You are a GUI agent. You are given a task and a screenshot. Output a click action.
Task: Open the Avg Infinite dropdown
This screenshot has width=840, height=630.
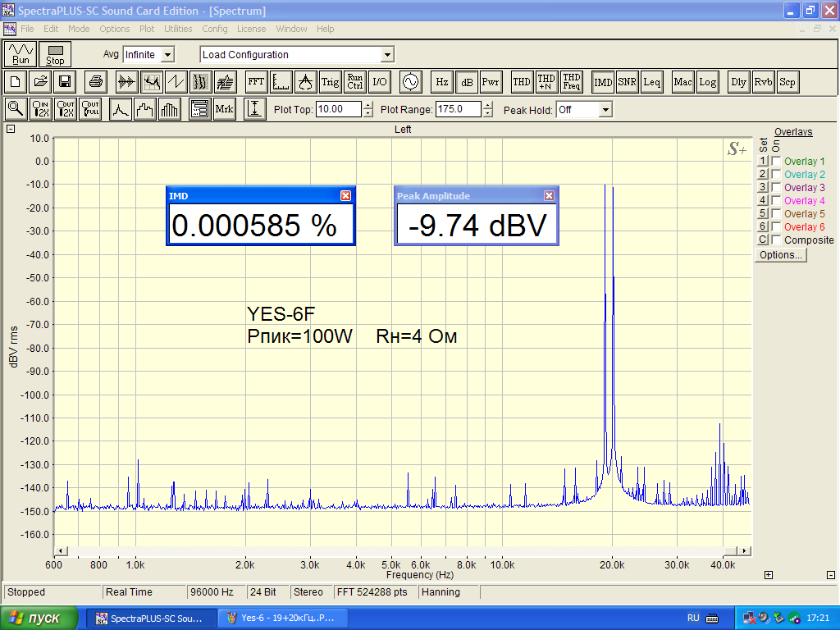(167, 55)
